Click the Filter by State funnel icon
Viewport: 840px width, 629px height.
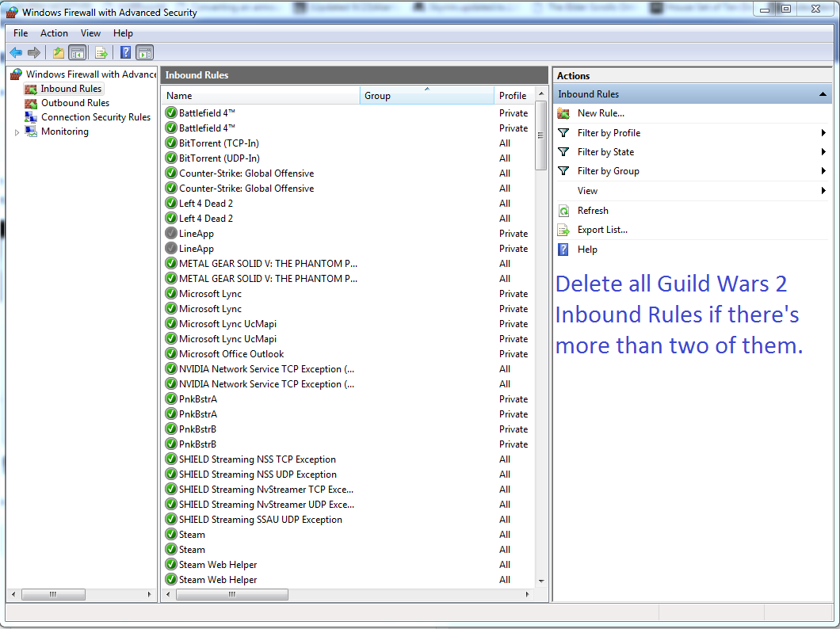[x=563, y=152]
